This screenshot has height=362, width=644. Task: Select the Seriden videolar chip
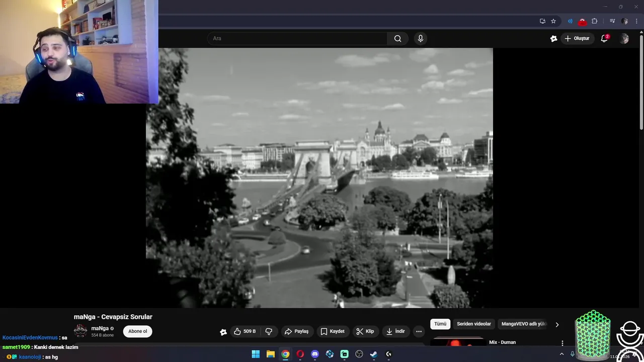click(x=474, y=324)
